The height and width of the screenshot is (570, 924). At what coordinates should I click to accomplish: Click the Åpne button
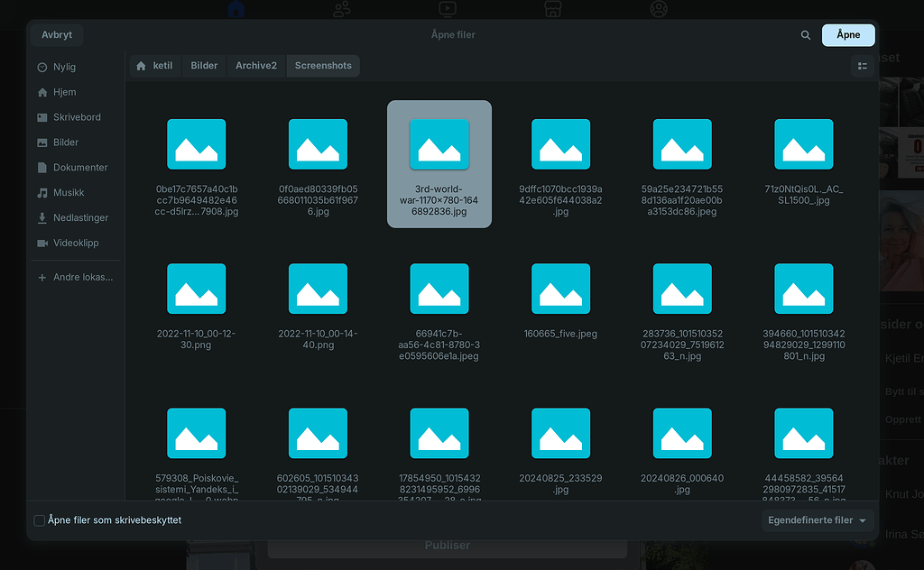point(847,34)
